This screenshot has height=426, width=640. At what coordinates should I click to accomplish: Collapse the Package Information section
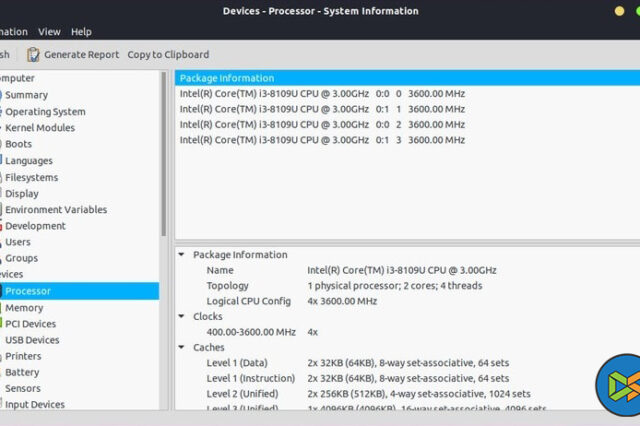pyautogui.click(x=181, y=255)
